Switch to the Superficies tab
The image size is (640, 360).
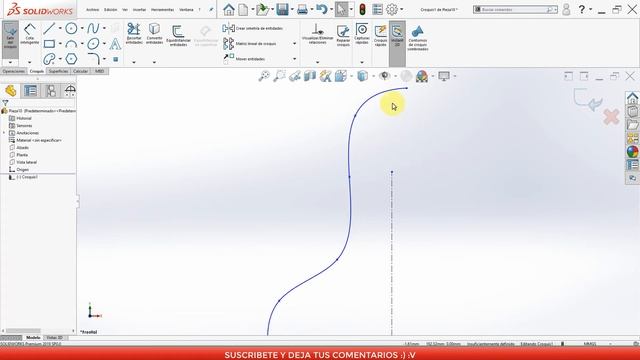(x=58, y=71)
